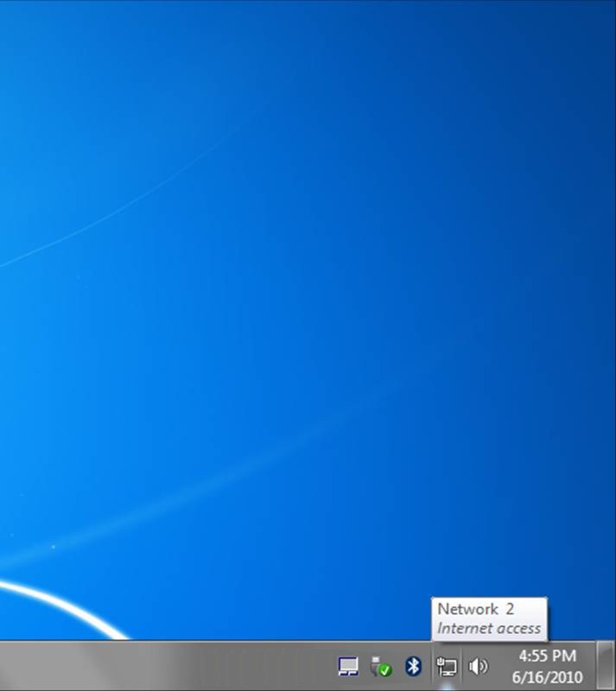616x691 pixels.
Task: Open the Bluetooth devices tray icon
Action: click(x=413, y=666)
